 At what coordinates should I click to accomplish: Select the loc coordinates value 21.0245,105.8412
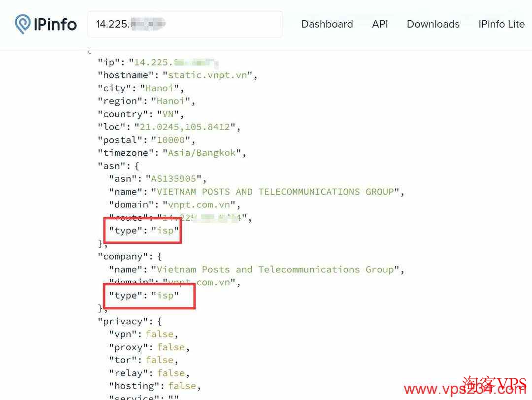185,127
